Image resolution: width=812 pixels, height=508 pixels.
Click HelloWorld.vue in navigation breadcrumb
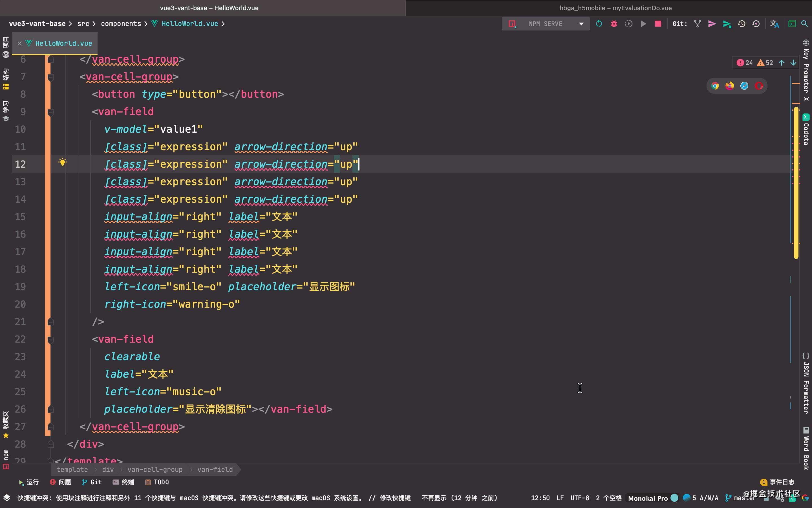(x=190, y=24)
